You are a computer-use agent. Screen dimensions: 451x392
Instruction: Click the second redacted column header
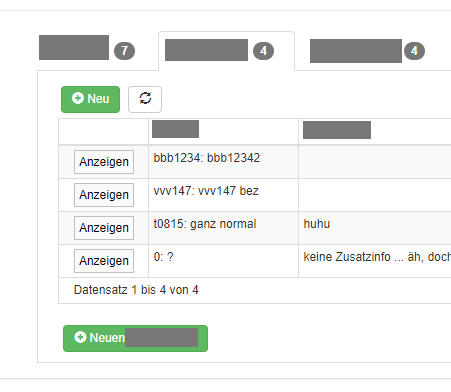click(x=337, y=130)
